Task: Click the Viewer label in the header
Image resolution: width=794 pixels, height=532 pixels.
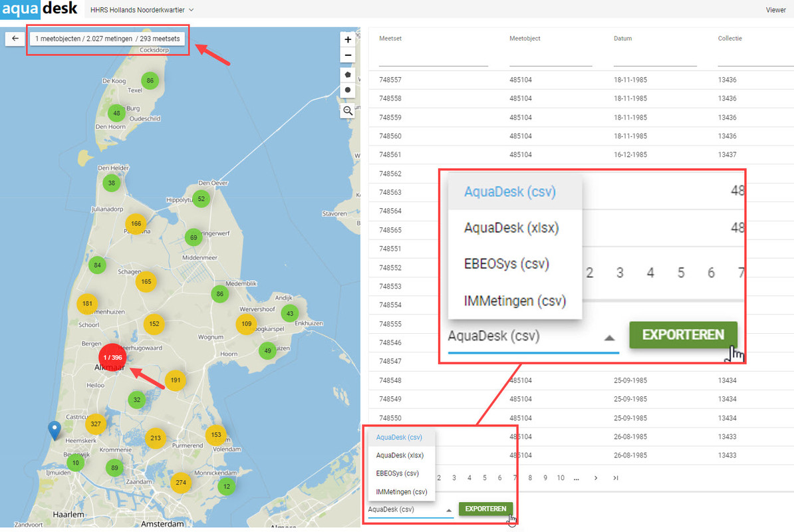Action: coord(775,9)
